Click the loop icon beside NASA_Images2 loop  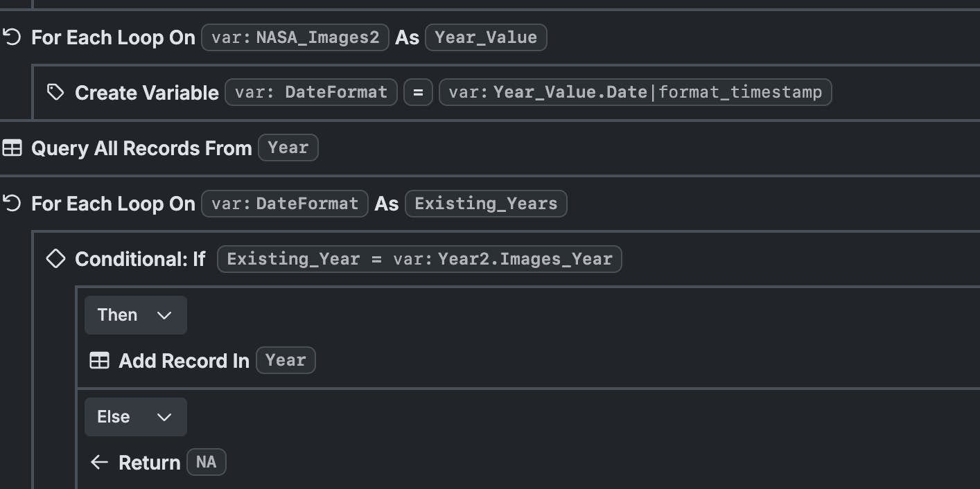(12, 37)
